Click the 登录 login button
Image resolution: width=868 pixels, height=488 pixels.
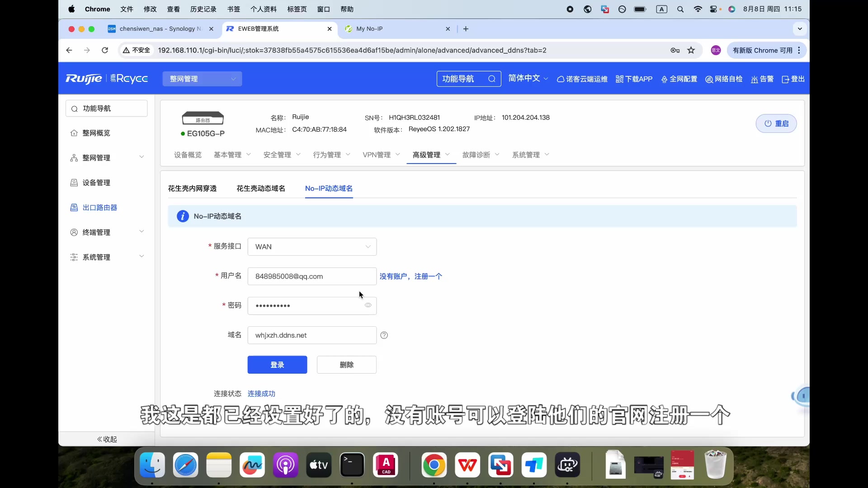coord(277,364)
